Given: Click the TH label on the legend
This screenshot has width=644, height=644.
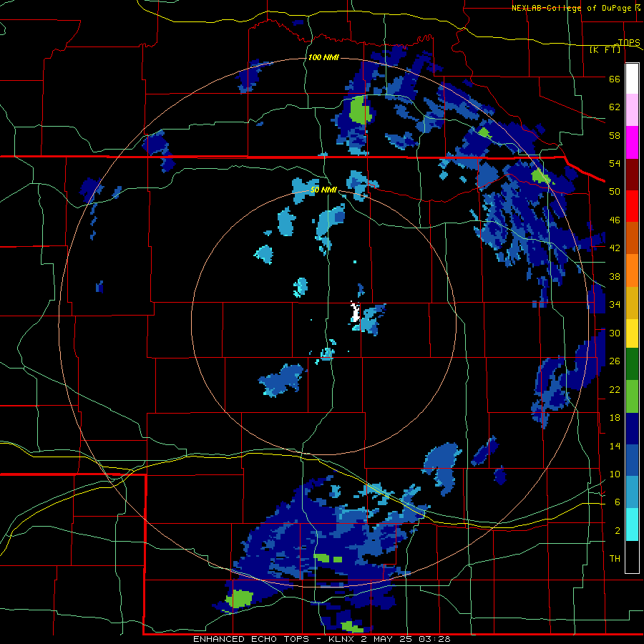Looking at the screenshot, I should (615, 559).
